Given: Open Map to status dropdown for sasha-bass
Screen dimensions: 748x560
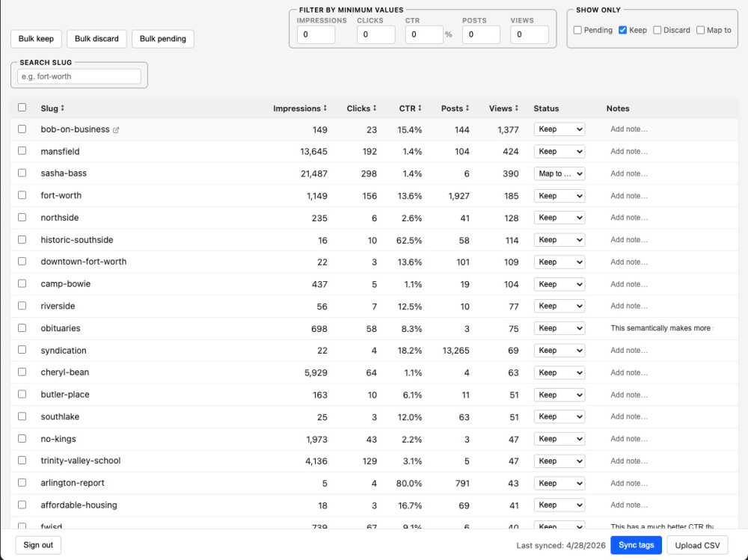Looking at the screenshot, I should pyautogui.click(x=559, y=173).
